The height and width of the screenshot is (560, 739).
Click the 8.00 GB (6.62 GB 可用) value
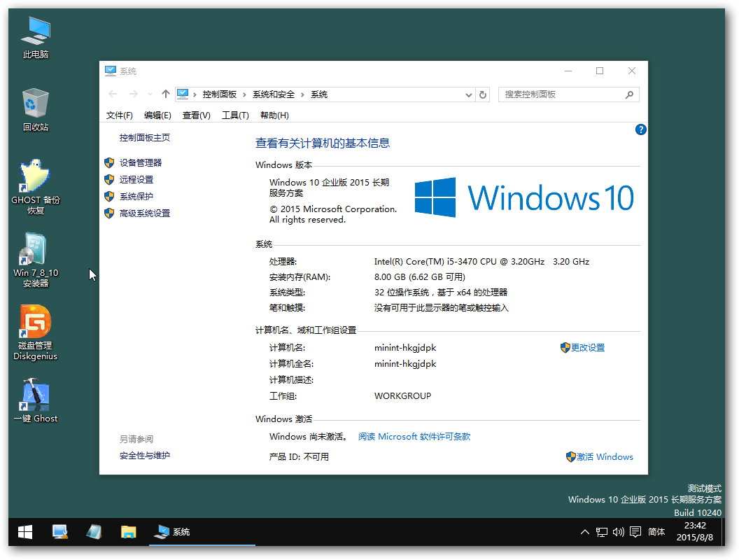(x=419, y=277)
